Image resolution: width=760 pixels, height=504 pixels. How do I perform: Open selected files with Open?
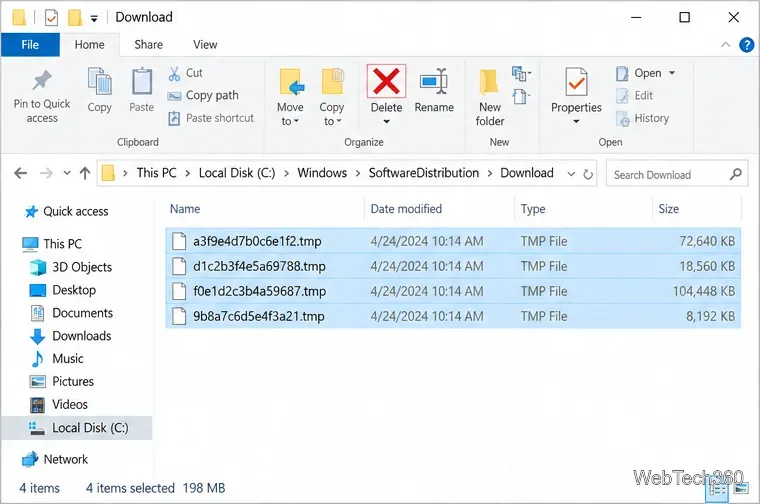pos(638,73)
